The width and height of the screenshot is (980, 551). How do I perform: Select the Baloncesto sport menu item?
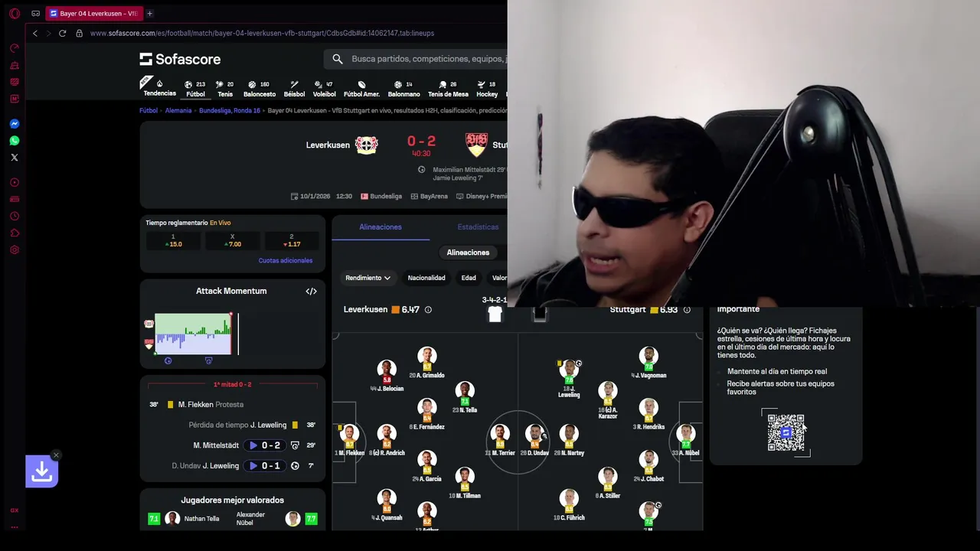pyautogui.click(x=260, y=89)
